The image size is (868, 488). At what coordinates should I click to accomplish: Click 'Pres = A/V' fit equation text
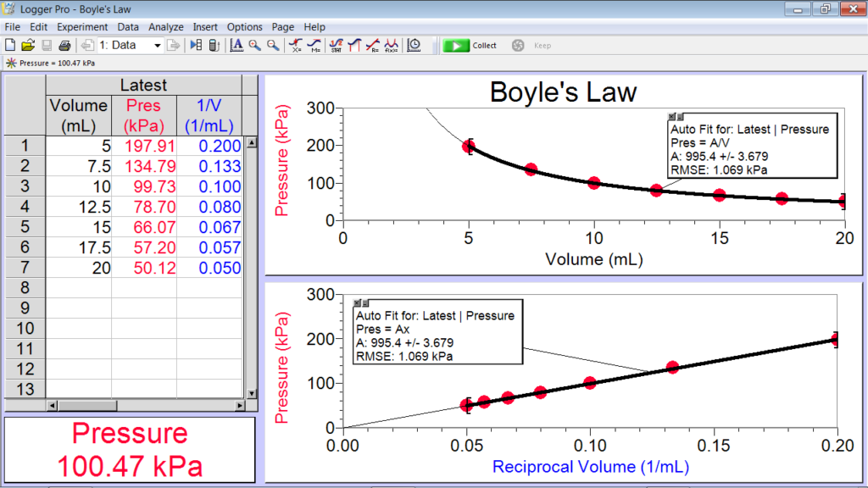[700, 142]
